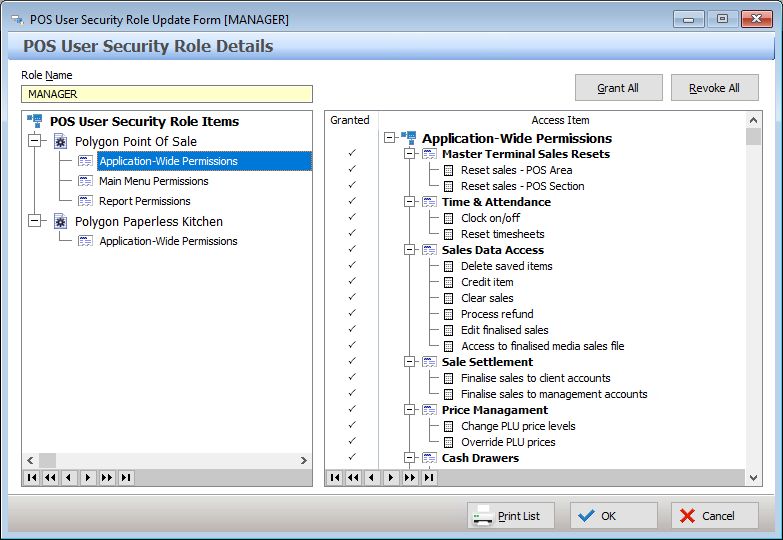The width and height of the screenshot is (783, 540).
Task: Click the Price Managament group icon
Action: click(x=429, y=410)
